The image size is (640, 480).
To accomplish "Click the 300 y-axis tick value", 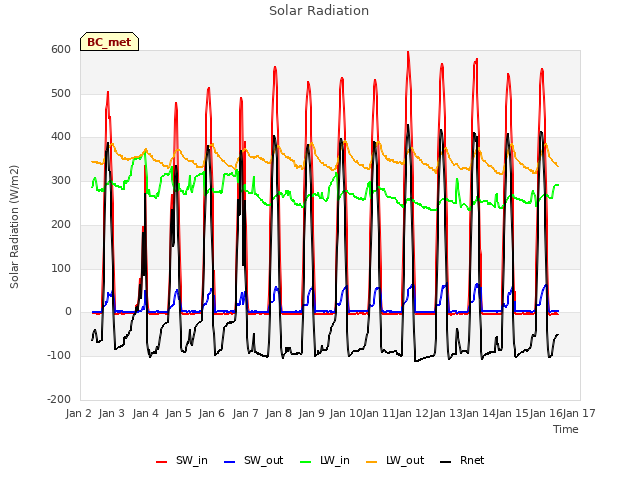I will click(x=61, y=180).
